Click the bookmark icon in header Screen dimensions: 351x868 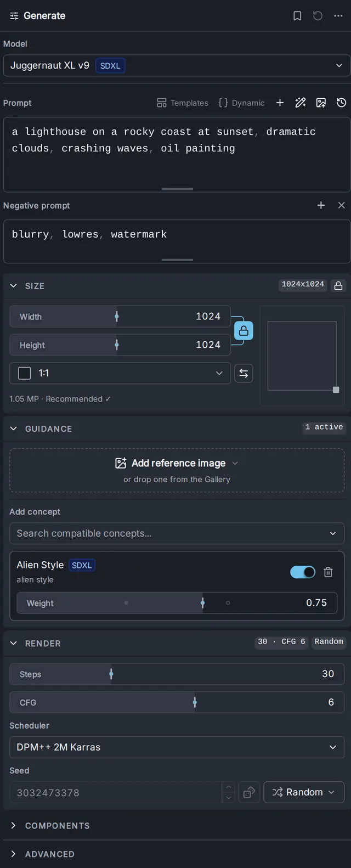point(297,16)
